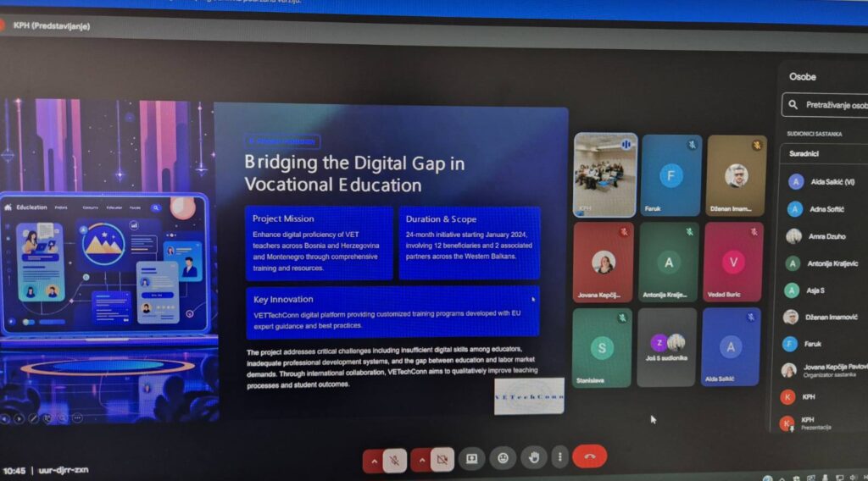
Task: Click the KPH video tile thumbnail
Action: (x=605, y=173)
